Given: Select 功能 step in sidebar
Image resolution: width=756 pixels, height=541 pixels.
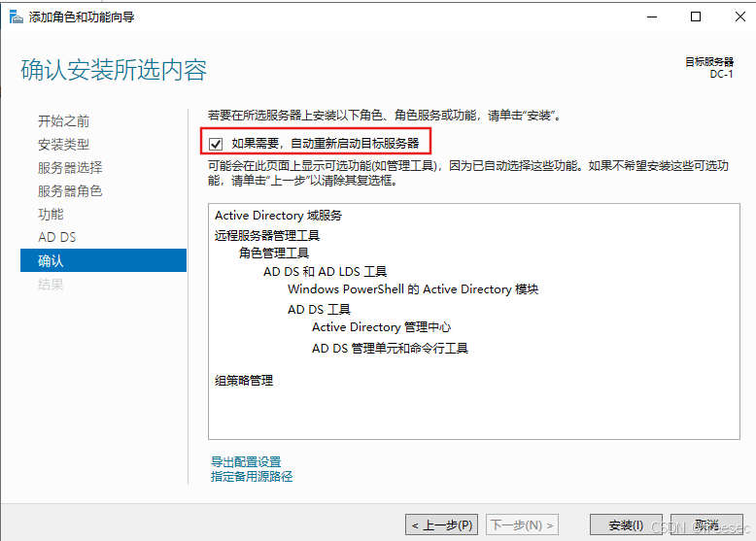Looking at the screenshot, I should [51, 214].
